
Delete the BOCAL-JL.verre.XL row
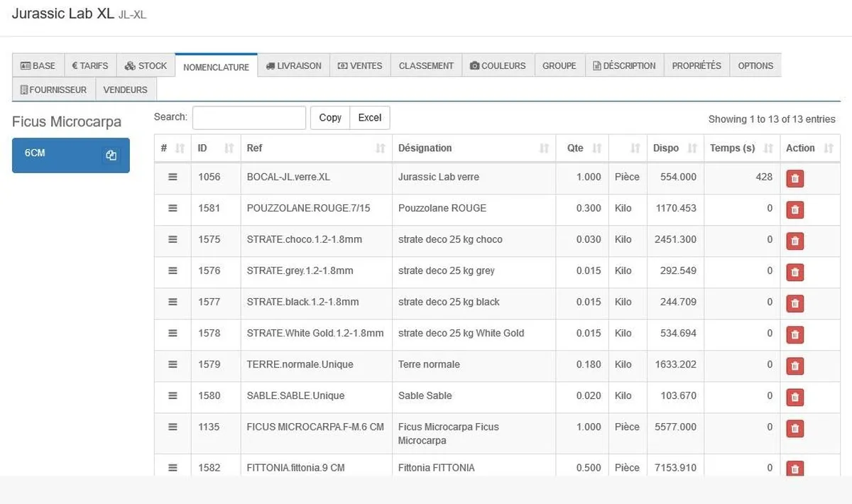794,178
